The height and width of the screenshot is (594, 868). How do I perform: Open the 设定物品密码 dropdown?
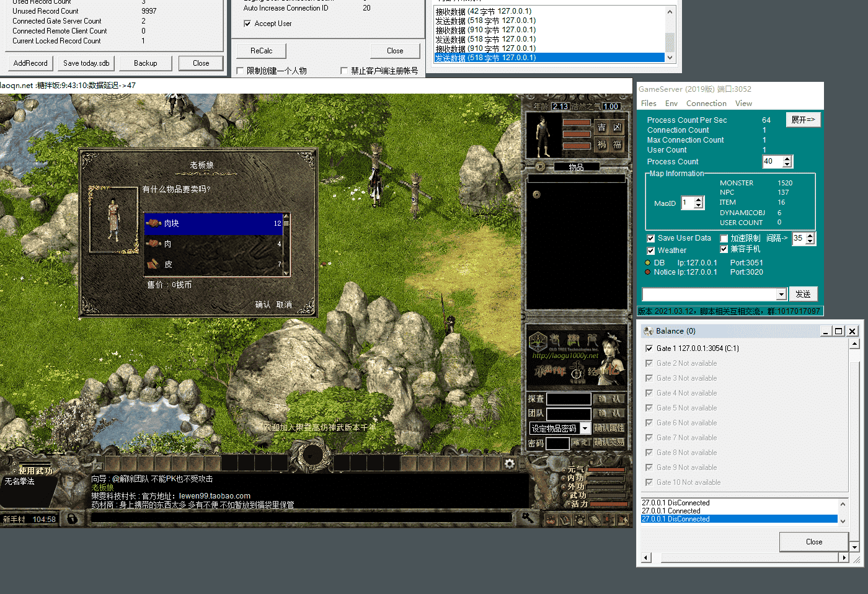tap(585, 428)
